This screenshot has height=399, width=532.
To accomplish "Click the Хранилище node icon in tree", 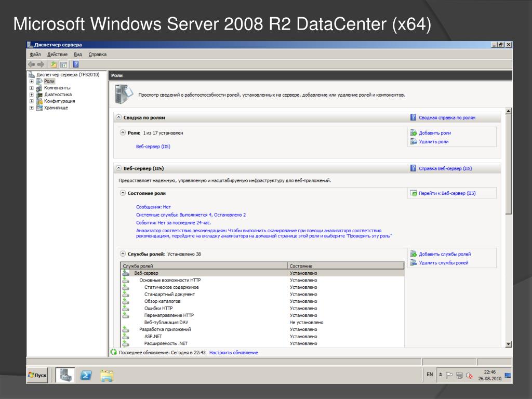I will pyautogui.click(x=39, y=108).
